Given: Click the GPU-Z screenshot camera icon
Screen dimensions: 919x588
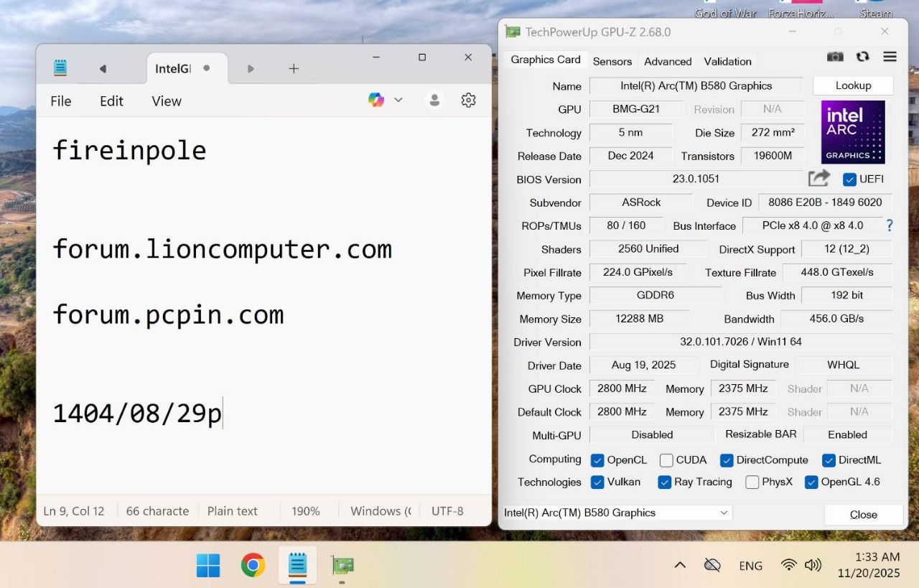Looking at the screenshot, I should (835, 57).
